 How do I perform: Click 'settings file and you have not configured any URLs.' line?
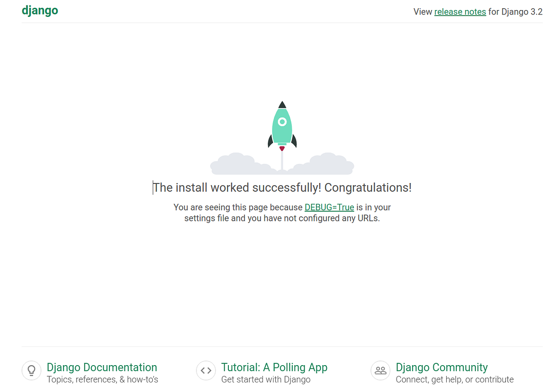(x=282, y=218)
